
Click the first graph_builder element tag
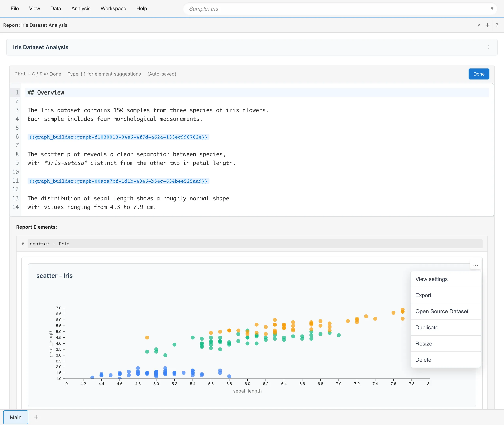pos(118,137)
